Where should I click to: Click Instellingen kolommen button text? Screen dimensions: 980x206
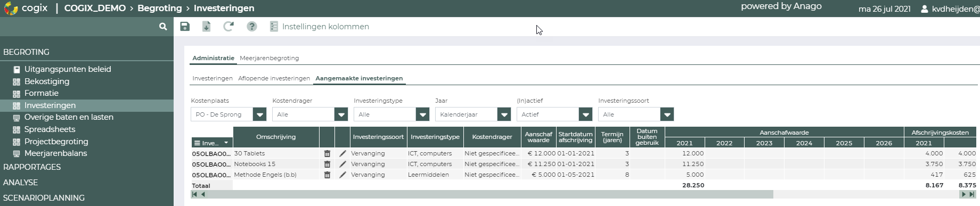click(325, 27)
